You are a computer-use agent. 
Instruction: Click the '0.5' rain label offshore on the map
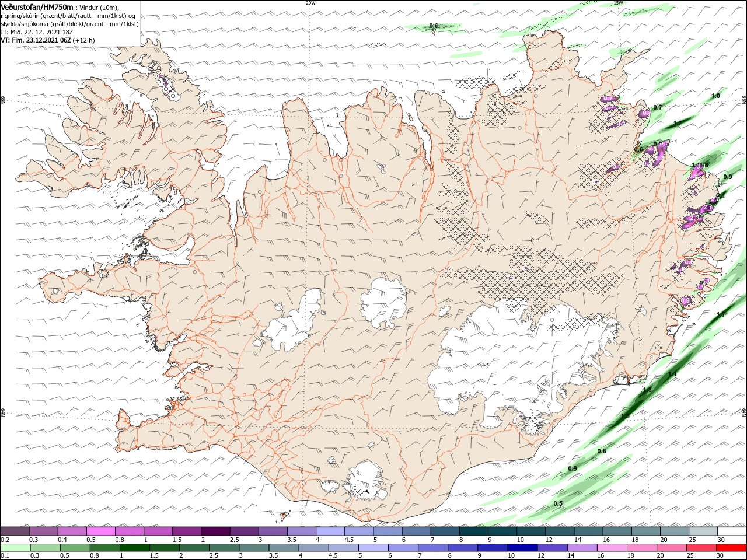click(x=558, y=503)
